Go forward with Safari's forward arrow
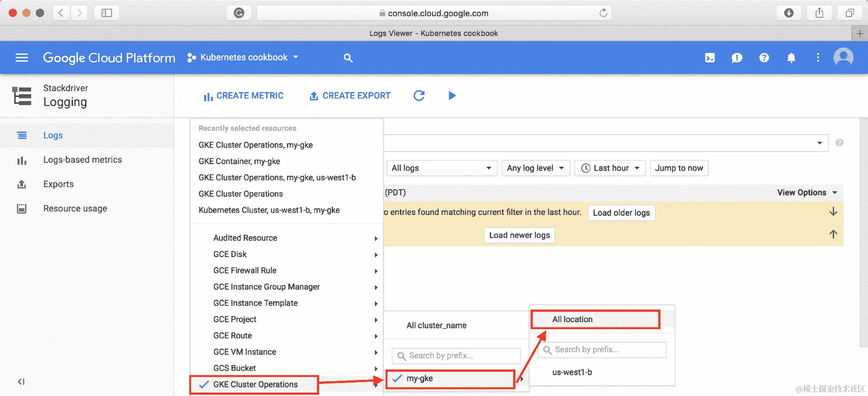 coord(79,13)
